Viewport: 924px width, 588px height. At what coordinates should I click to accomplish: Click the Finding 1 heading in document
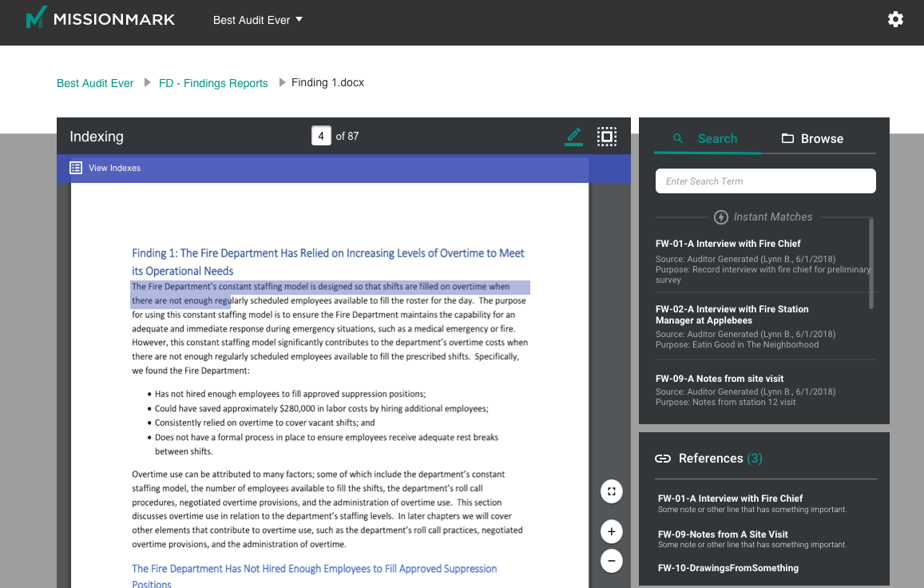[x=327, y=262]
